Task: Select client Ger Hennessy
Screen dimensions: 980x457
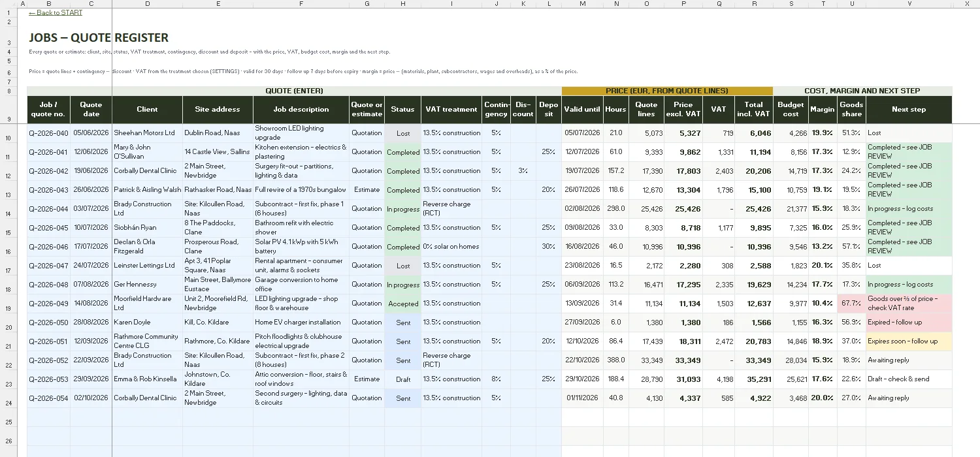Action: click(x=148, y=285)
